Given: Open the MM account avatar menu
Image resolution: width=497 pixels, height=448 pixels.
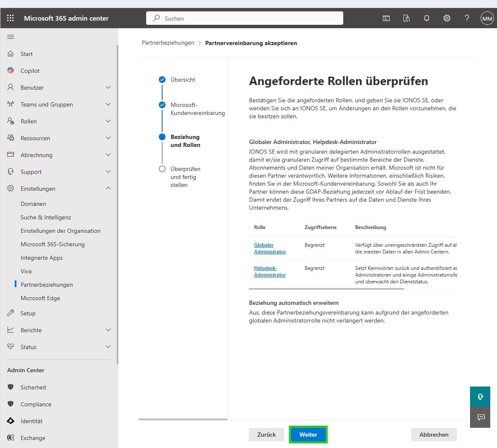Looking at the screenshot, I should pyautogui.click(x=487, y=19).
